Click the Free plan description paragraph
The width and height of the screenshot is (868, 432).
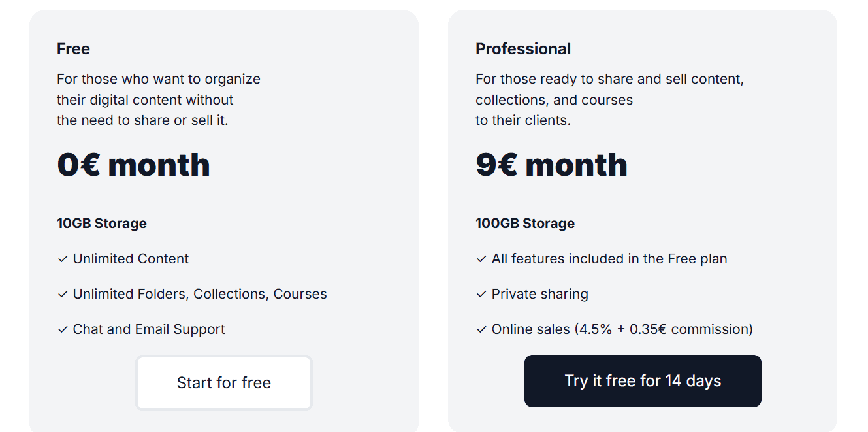(158, 99)
